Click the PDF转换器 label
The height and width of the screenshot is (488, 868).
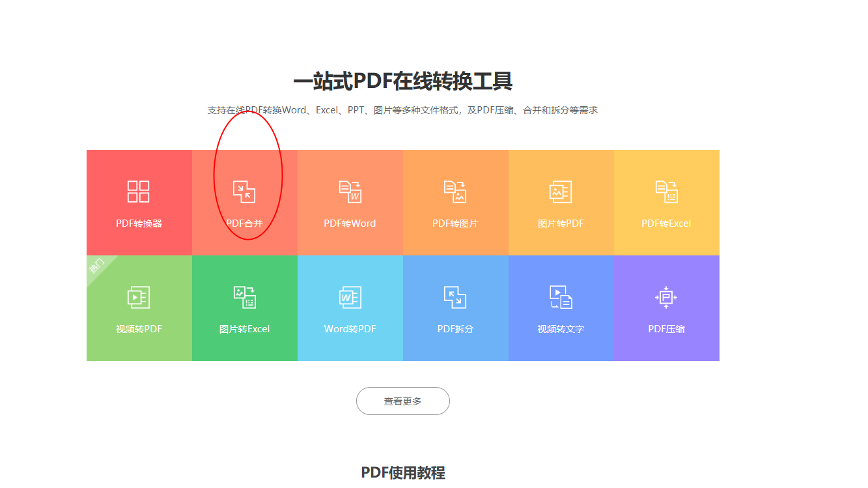point(139,223)
